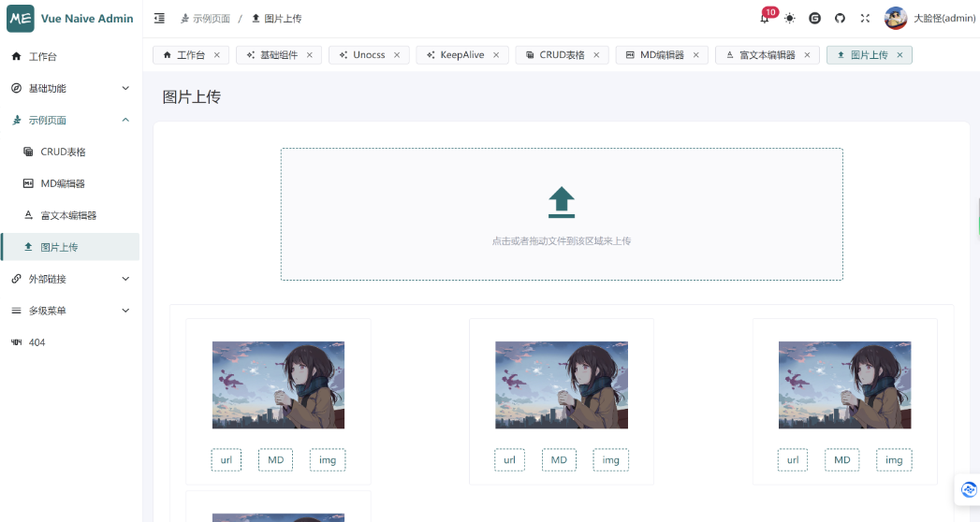Image resolution: width=980 pixels, height=522 pixels.
Task: Open CRUD表格 in the sidebar
Action: [x=70, y=152]
